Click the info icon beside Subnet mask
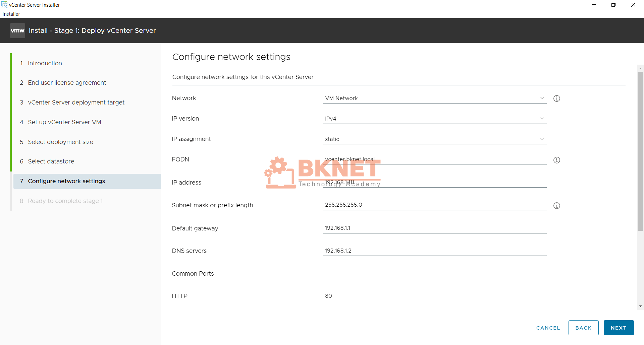 [557, 205]
